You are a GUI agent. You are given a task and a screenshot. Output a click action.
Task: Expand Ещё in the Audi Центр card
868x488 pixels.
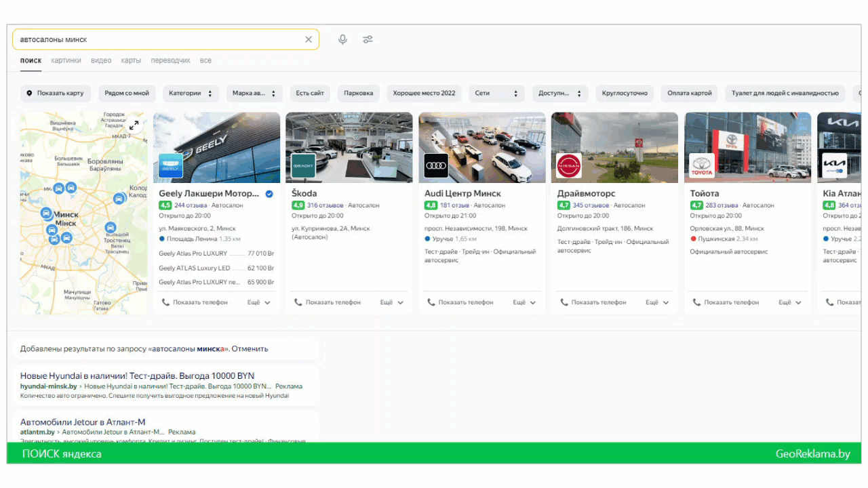click(x=525, y=302)
